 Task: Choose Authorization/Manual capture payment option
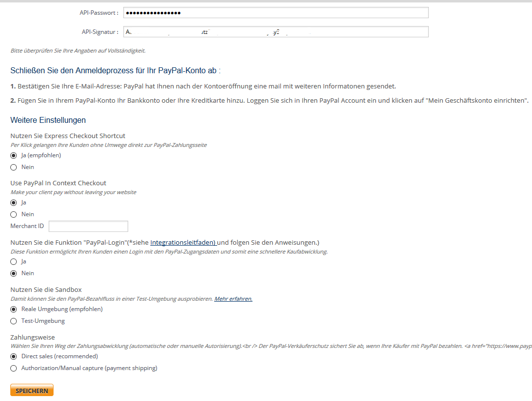[x=14, y=368]
